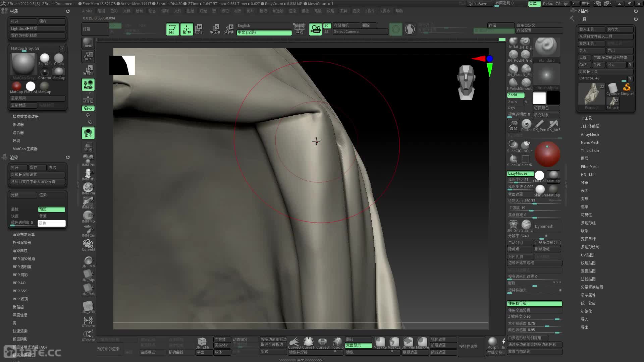Click 填充对象 (Fill Object) button
This screenshot has height=362, width=644.
[546, 115]
